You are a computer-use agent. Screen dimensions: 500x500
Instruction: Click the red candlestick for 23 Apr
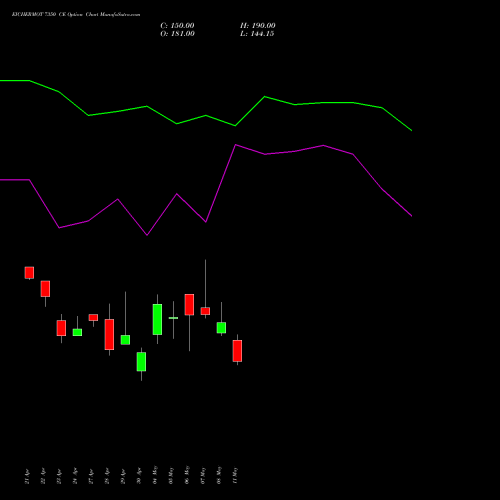61,328
